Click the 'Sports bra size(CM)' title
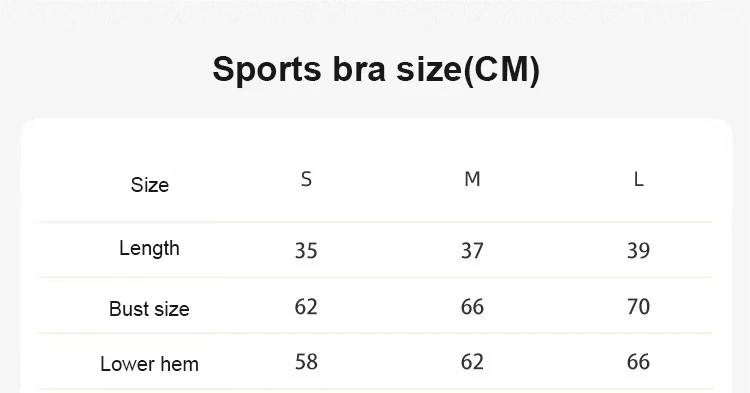Screen dimensions: 750x393 [376, 70]
